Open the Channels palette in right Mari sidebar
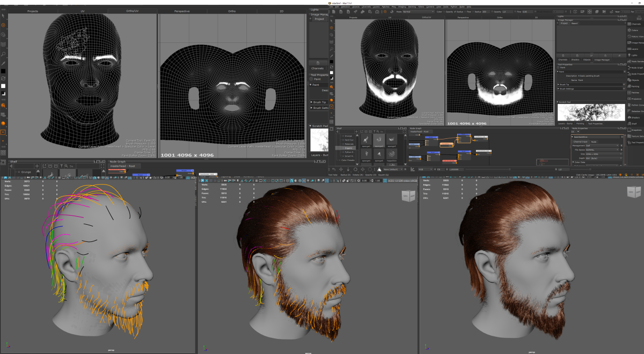The height and width of the screenshot is (354, 644). tap(635, 24)
